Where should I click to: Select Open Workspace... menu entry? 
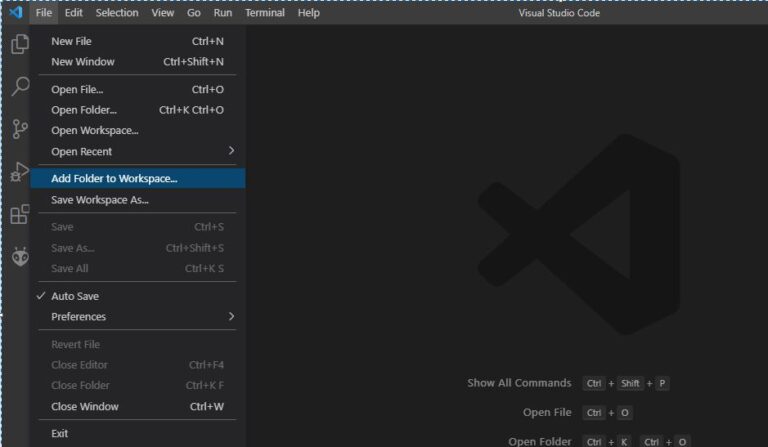tap(138, 131)
